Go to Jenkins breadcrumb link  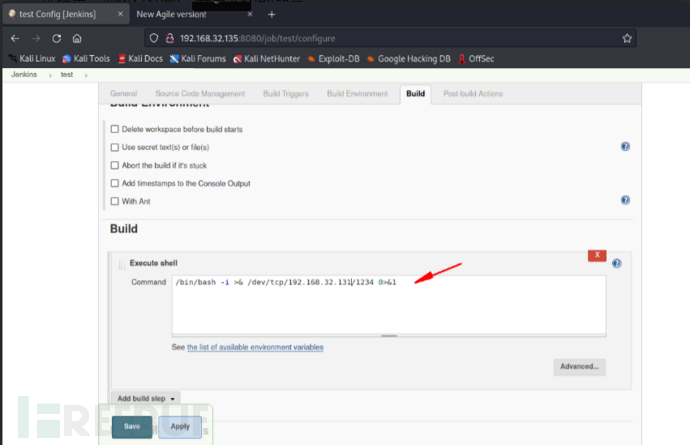[24, 75]
